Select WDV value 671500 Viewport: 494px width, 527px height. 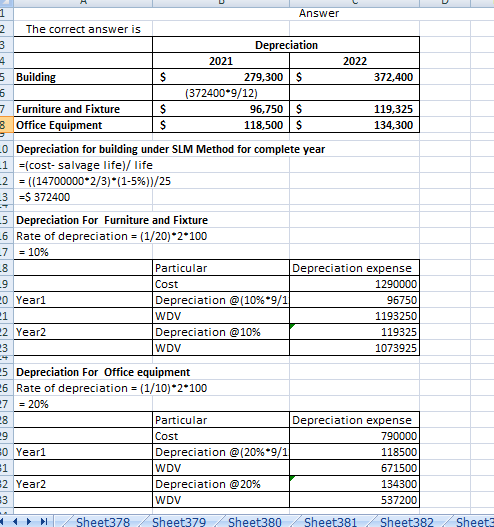(x=355, y=468)
